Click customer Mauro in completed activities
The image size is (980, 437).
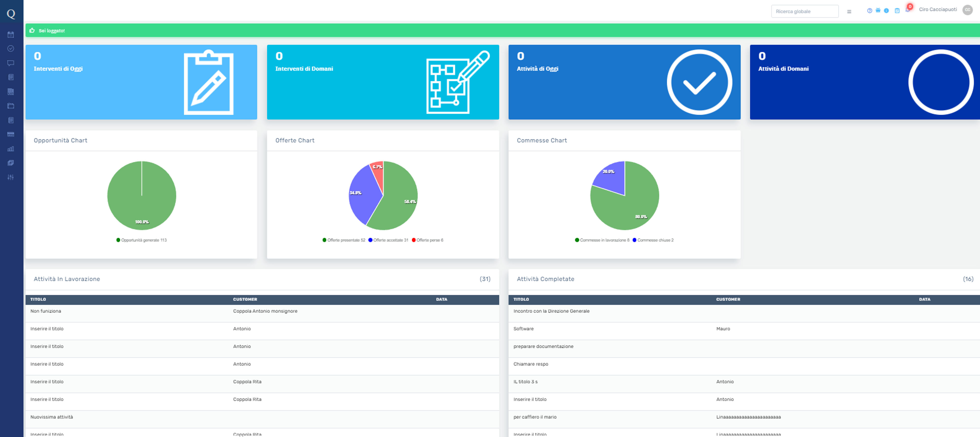coord(723,329)
